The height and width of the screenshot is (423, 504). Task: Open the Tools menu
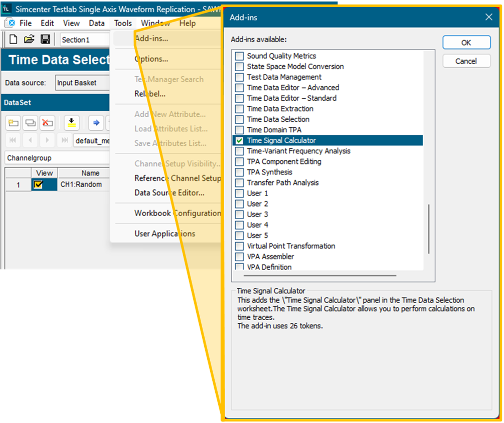click(x=123, y=23)
